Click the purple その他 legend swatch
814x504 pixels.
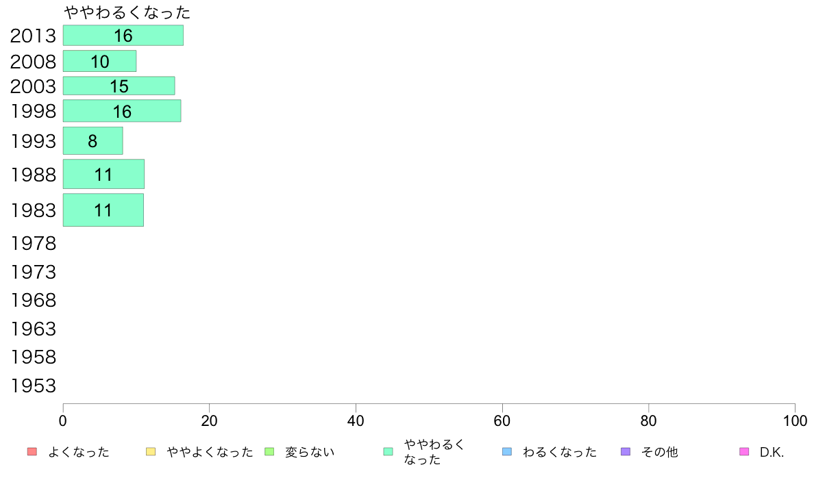tap(626, 452)
